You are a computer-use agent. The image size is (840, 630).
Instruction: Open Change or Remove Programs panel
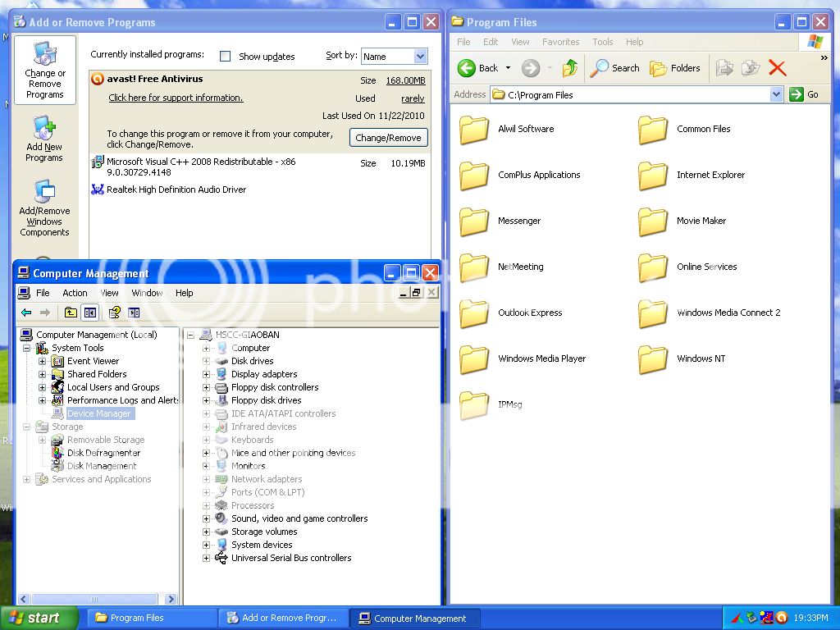(x=45, y=71)
